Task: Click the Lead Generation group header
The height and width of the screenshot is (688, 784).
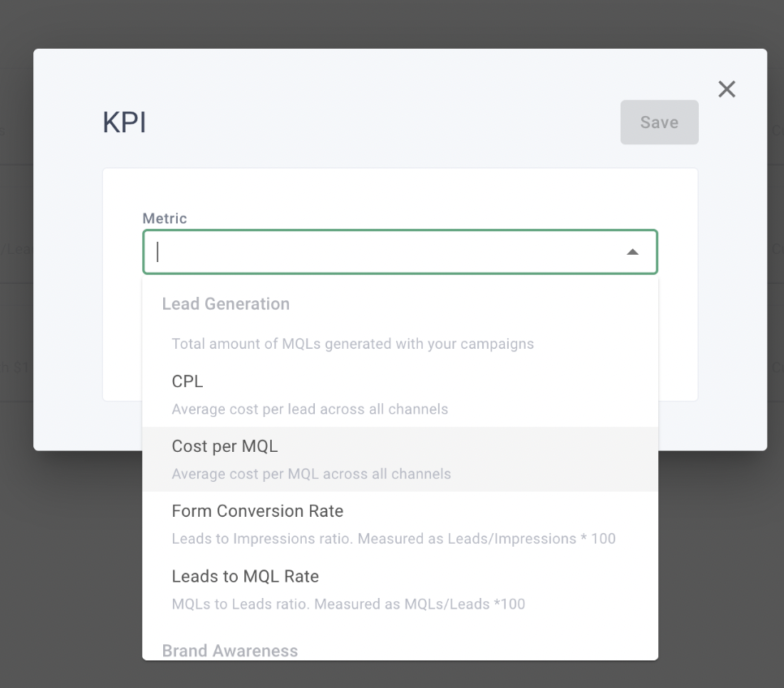Action: pyautogui.click(x=226, y=304)
